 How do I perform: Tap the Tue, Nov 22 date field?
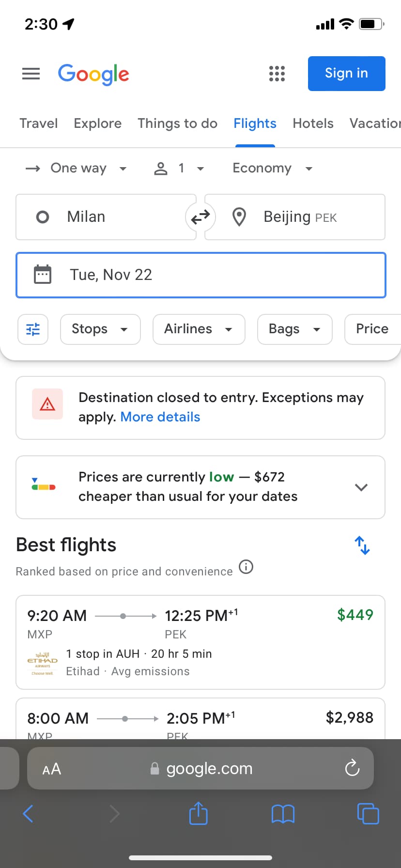tap(200, 275)
